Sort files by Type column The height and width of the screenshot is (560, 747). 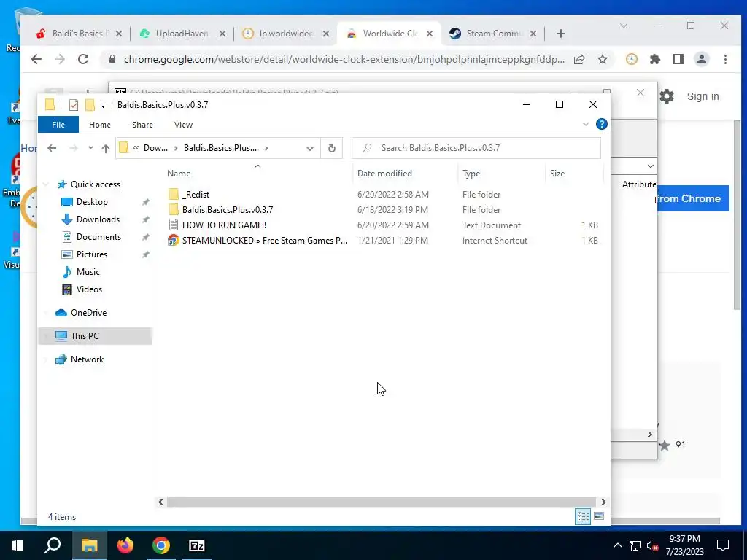click(x=471, y=174)
